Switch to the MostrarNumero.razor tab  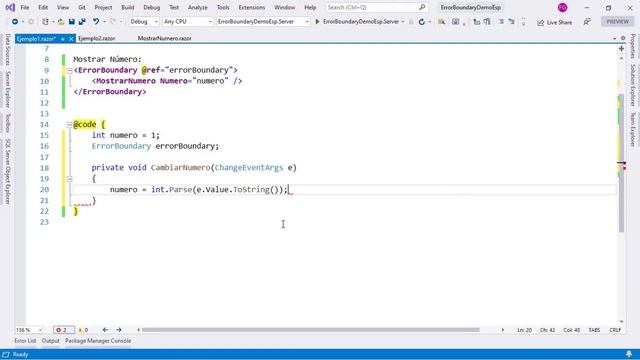[x=164, y=38]
